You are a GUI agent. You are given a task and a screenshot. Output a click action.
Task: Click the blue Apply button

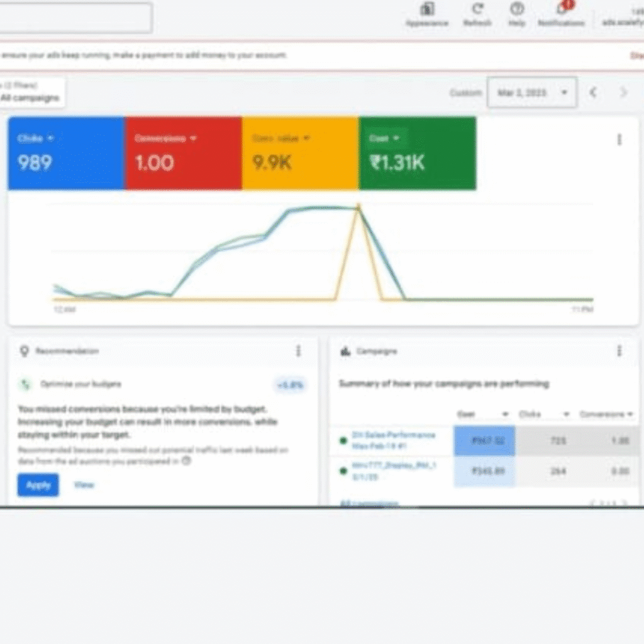coord(38,485)
